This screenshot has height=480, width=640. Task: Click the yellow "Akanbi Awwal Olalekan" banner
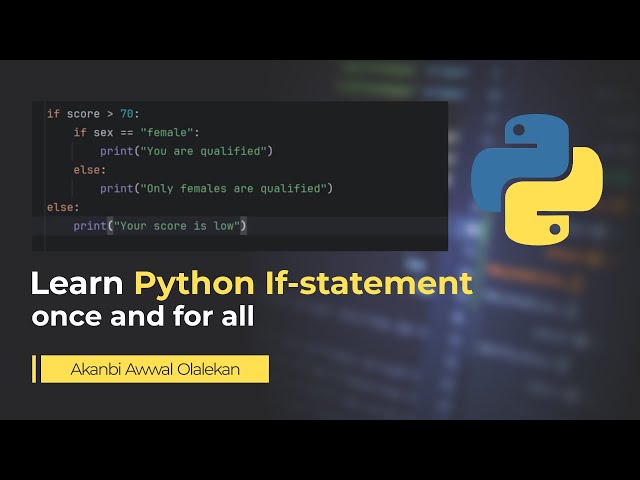[x=155, y=369]
